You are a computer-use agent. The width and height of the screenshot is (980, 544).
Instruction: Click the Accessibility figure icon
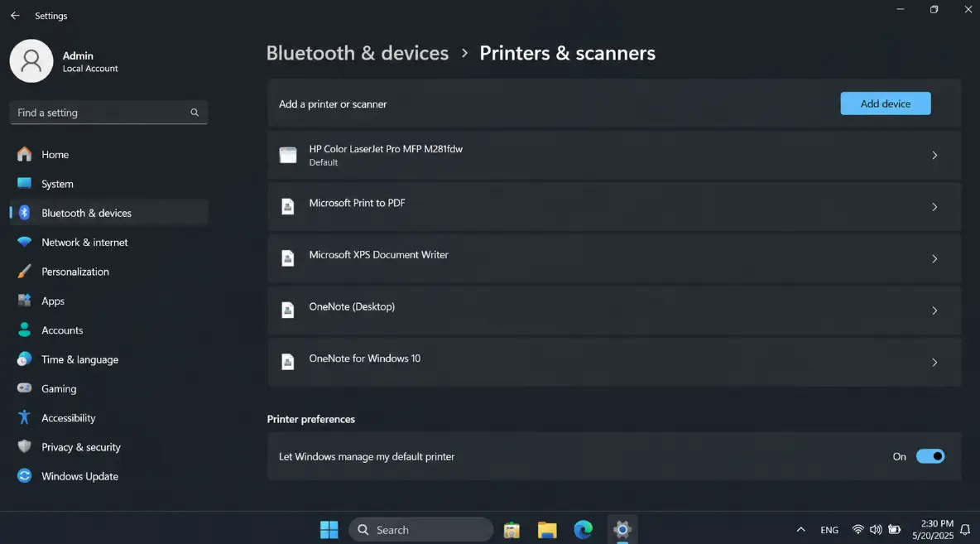[x=24, y=417]
